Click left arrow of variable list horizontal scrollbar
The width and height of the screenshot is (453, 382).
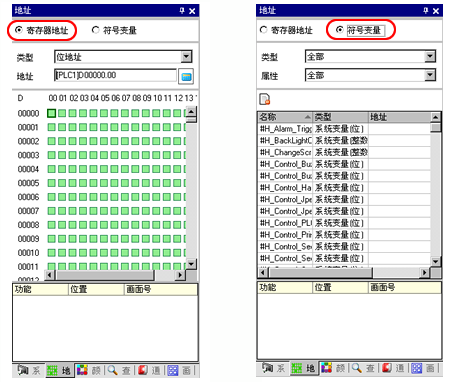263,272
